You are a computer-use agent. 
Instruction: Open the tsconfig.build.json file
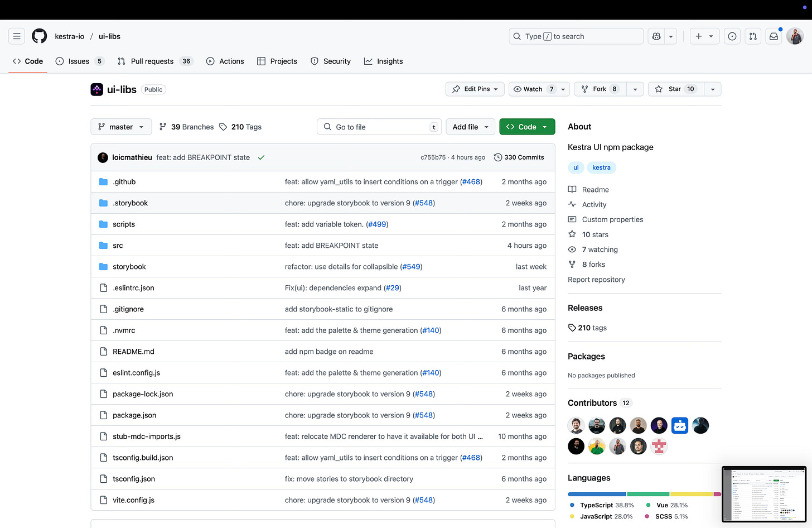click(x=143, y=458)
